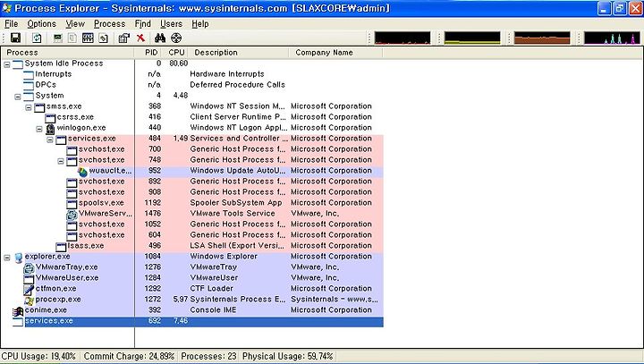Open the System Information toolbar icon
This screenshot has height=364, width=644.
point(57,38)
